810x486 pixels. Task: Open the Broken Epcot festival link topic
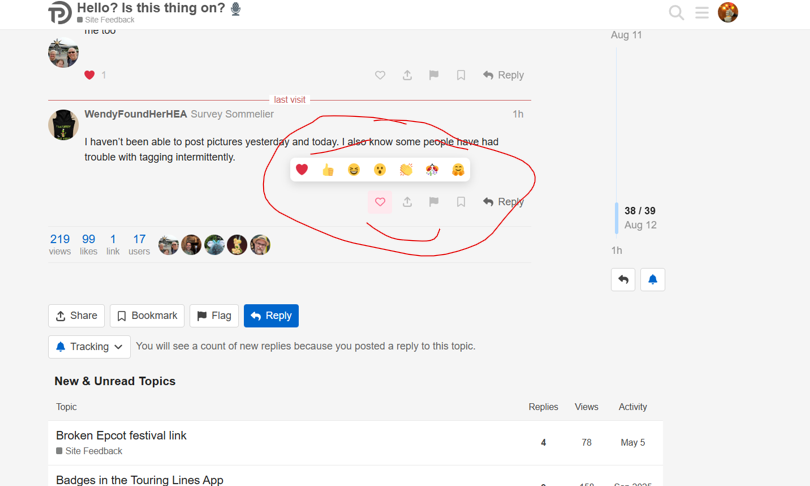121,435
